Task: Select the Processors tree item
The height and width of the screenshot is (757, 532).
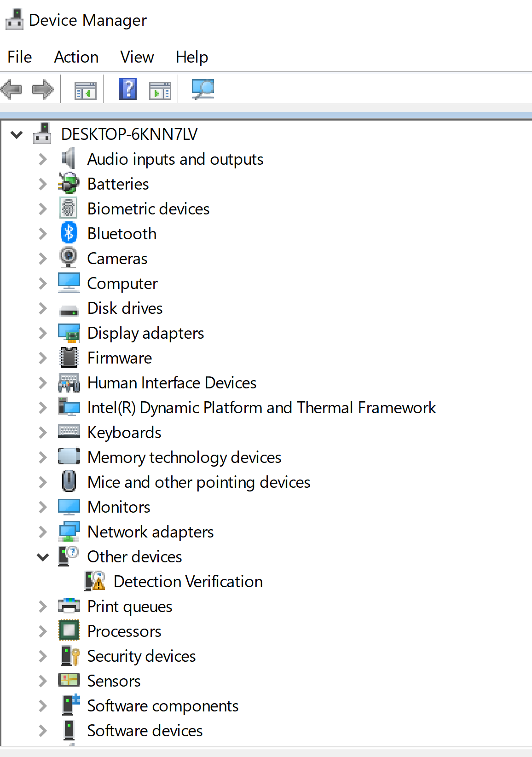Action: pos(124,631)
